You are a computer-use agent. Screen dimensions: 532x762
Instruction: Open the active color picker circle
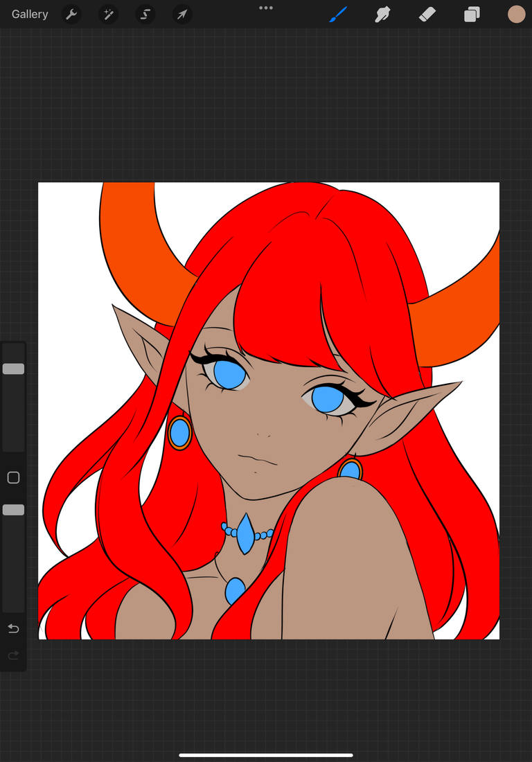pyautogui.click(x=517, y=15)
